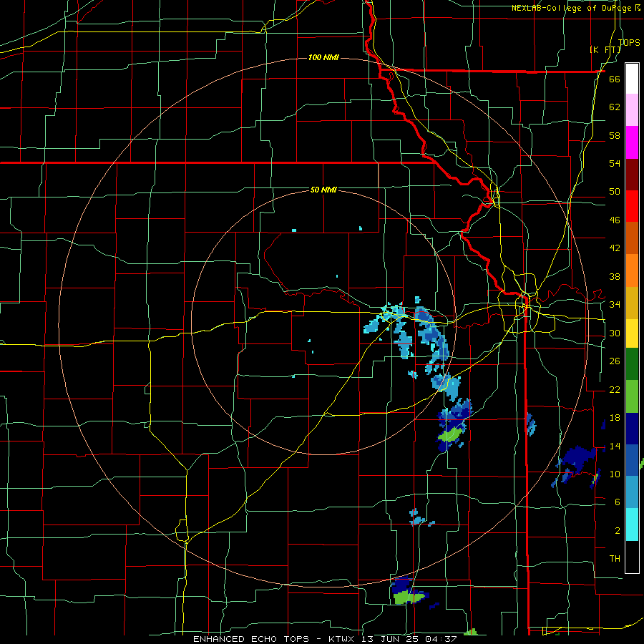Image resolution: width=644 pixels, height=644 pixels.
Task: Click the "K FT" units label
Action: 605,49
